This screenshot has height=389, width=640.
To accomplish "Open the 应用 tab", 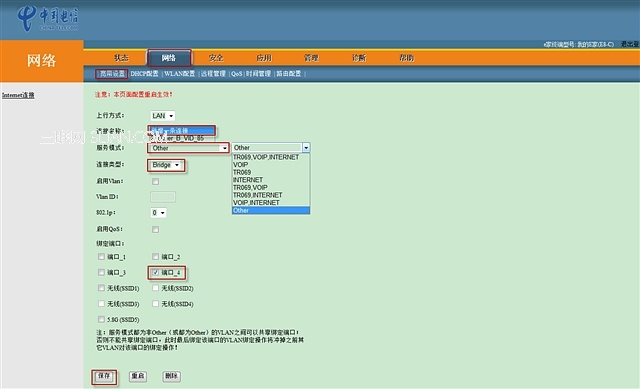I will click(x=264, y=58).
